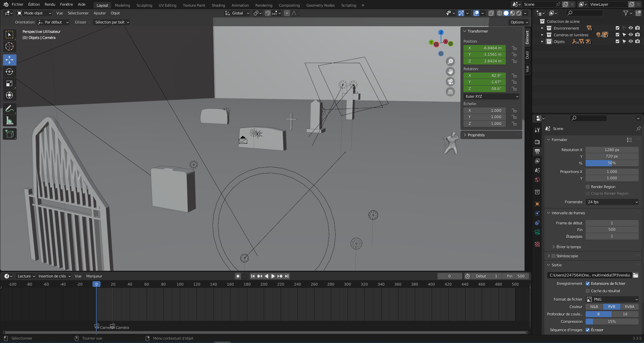This screenshot has width=644, height=343.
Task: Open the Rendu menu
Action: pyautogui.click(x=50, y=4)
